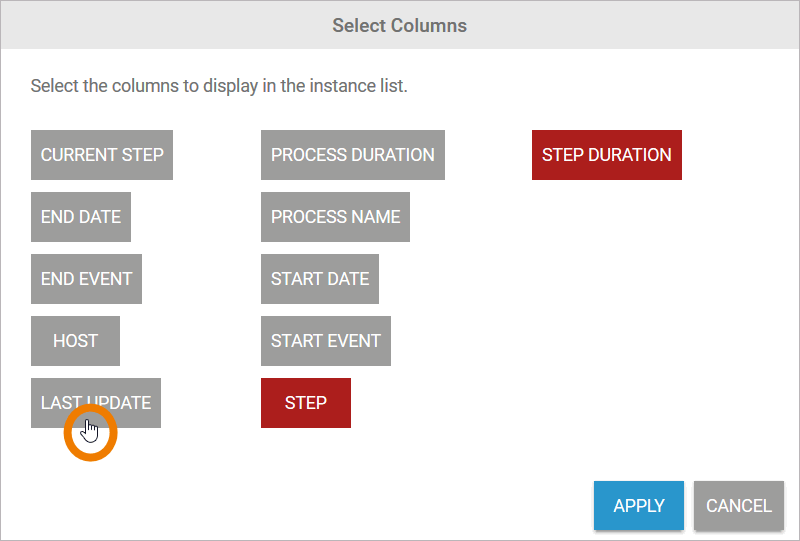Click the grey HOST button

point(75,341)
